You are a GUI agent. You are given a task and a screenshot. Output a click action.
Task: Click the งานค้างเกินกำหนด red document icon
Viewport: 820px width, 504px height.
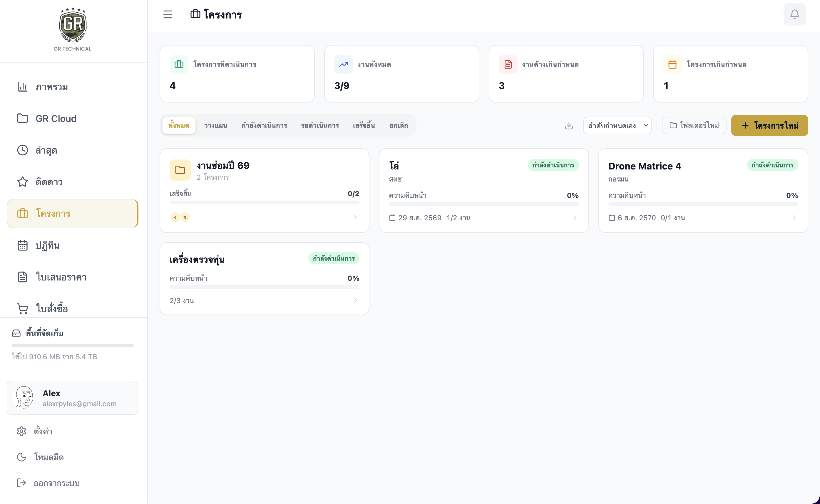[508, 64]
